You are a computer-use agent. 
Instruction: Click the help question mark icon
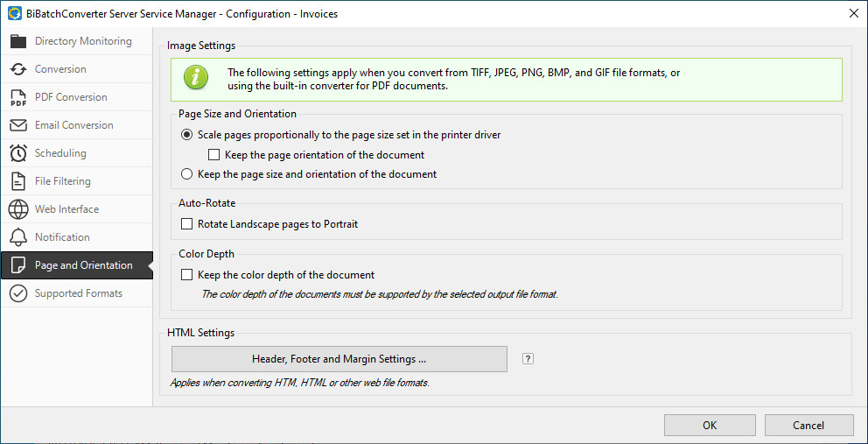tap(528, 359)
